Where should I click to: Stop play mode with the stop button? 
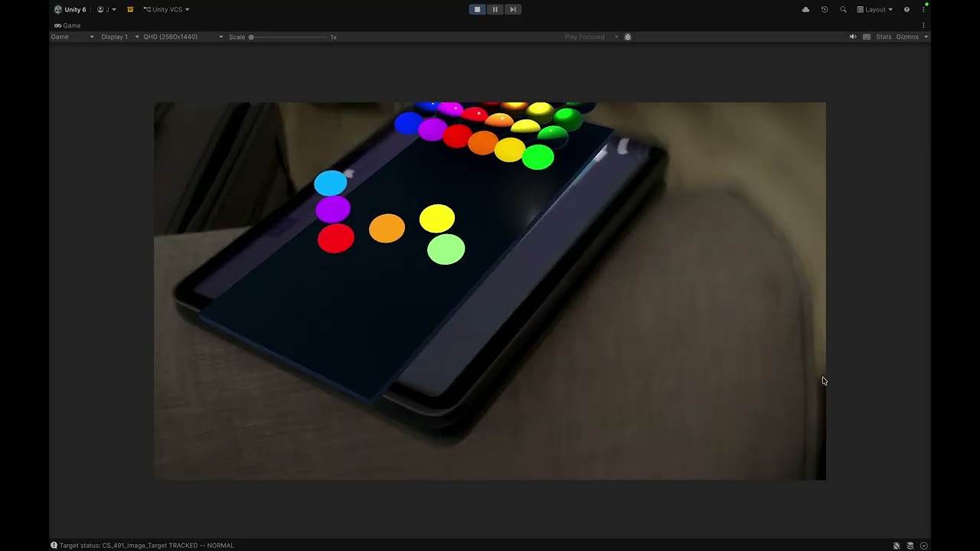tap(477, 9)
